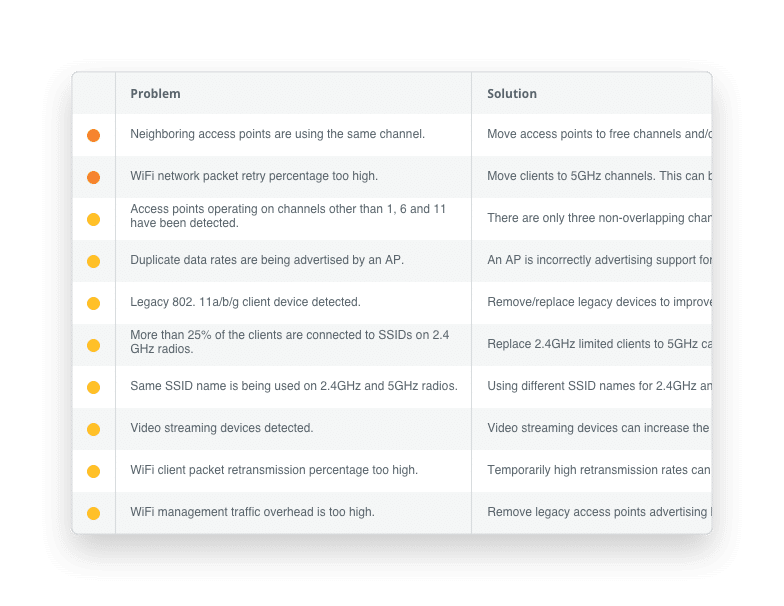The image size is (784, 606).
Task: Click yellow dot for client packet retransmission
Action: [93, 471]
